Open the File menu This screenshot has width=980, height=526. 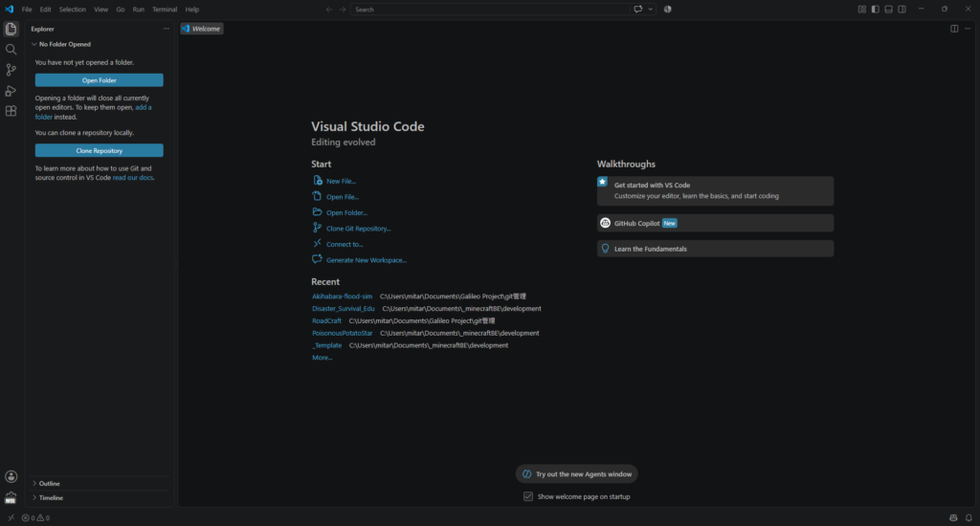pos(27,10)
